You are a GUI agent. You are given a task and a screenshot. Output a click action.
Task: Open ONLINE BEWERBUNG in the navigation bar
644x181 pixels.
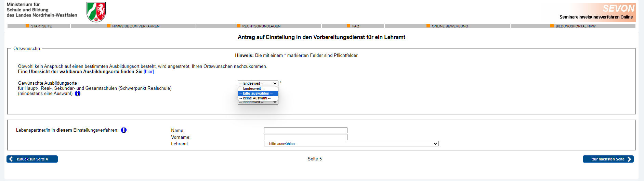(x=449, y=26)
